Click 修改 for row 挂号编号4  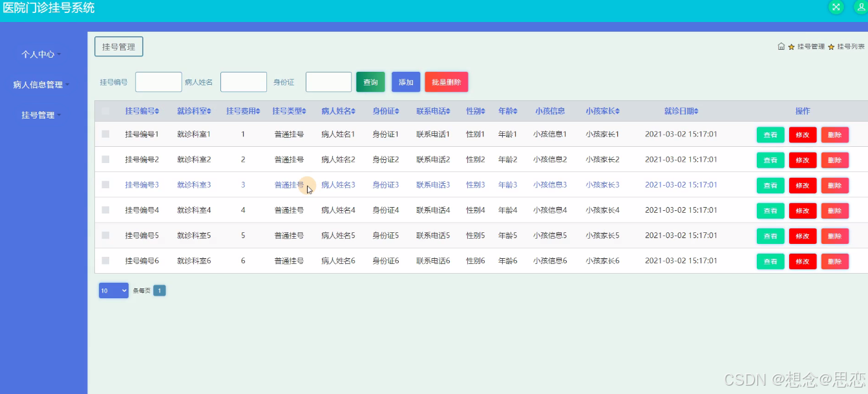pos(803,210)
